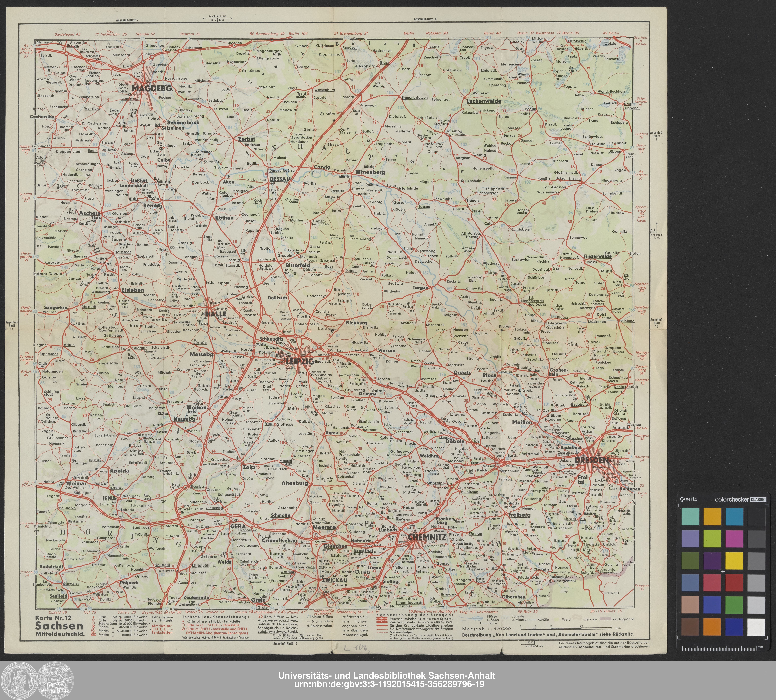Click the Riesa town label

489,375
